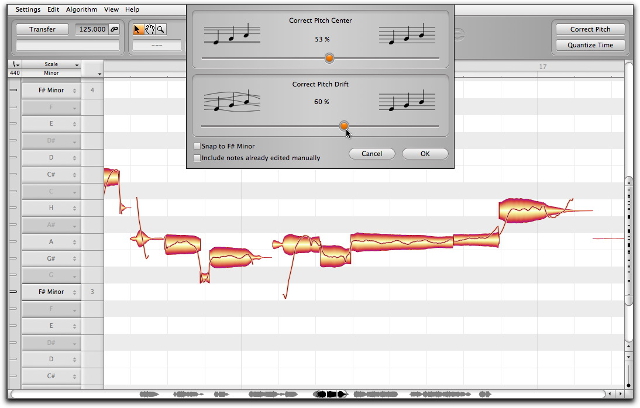This screenshot has height=408, width=640.
Task: Click the 440 tuning frequency field
Action: (15, 73)
